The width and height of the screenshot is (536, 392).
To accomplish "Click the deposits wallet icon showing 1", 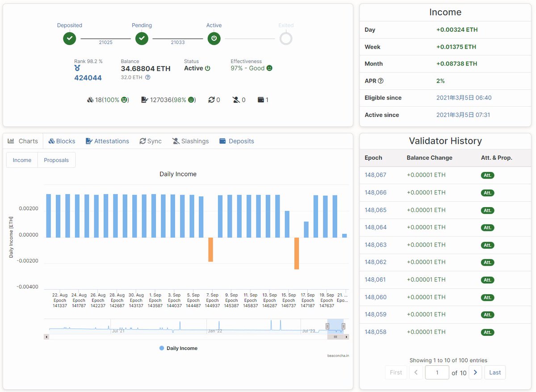I will click(261, 100).
